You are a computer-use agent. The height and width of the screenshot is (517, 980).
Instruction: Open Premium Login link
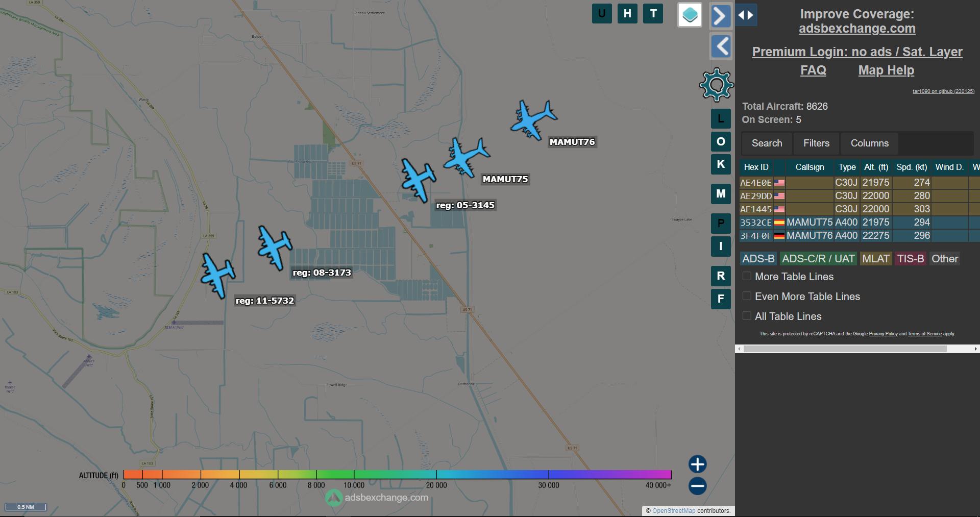coord(857,52)
